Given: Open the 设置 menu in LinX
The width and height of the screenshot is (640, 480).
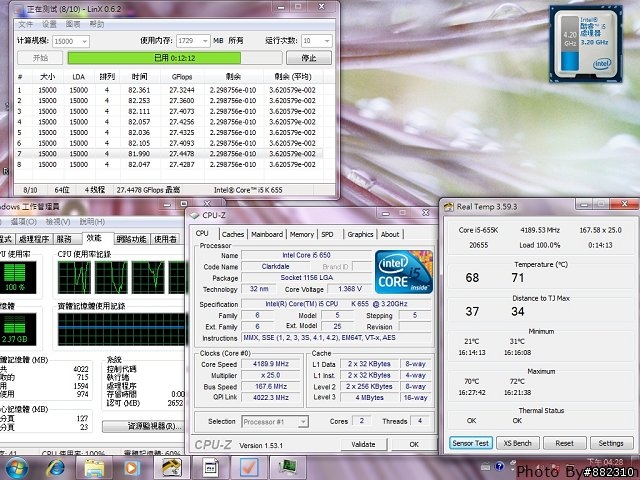Looking at the screenshot, I should (49, 24).
